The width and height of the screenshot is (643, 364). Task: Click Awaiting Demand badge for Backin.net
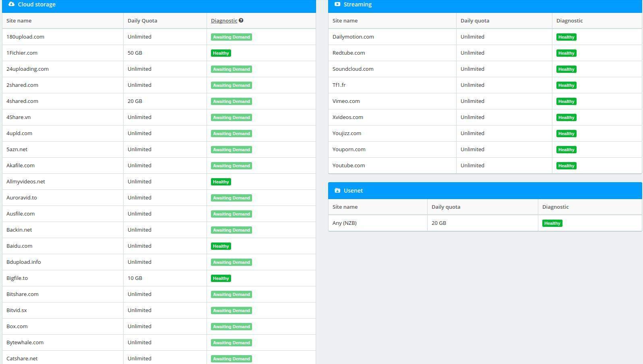point(232,230)
